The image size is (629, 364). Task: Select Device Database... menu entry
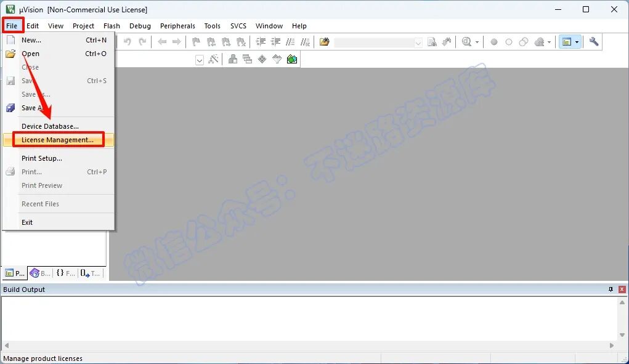coord(59,126)
